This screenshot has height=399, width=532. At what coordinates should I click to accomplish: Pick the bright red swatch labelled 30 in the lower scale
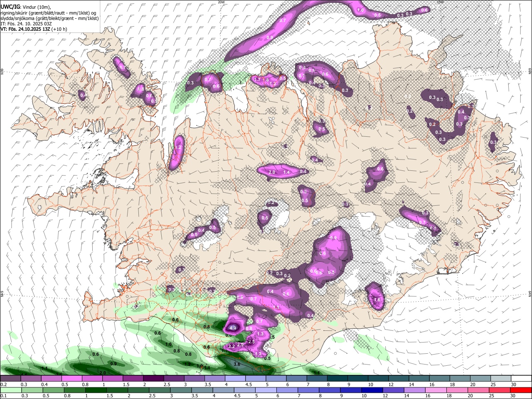[520, 390]
